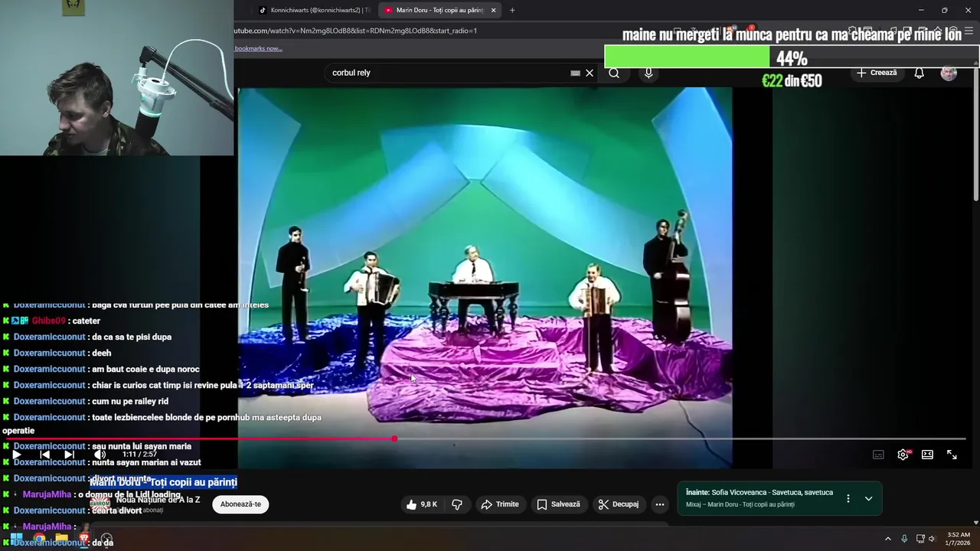Open the Windows Start menu
The width and height of the screenshot is (980, 551).
pyautogui.click(x=16, y=538)
